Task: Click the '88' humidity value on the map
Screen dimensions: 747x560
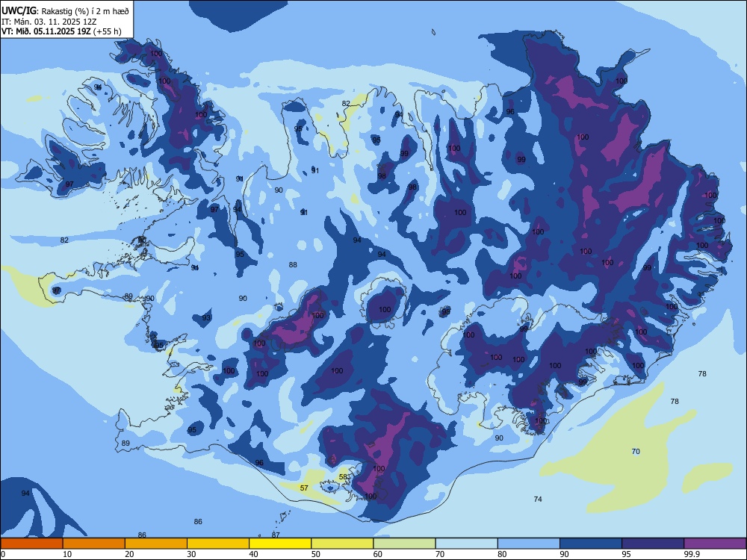Action: point(293,265)
